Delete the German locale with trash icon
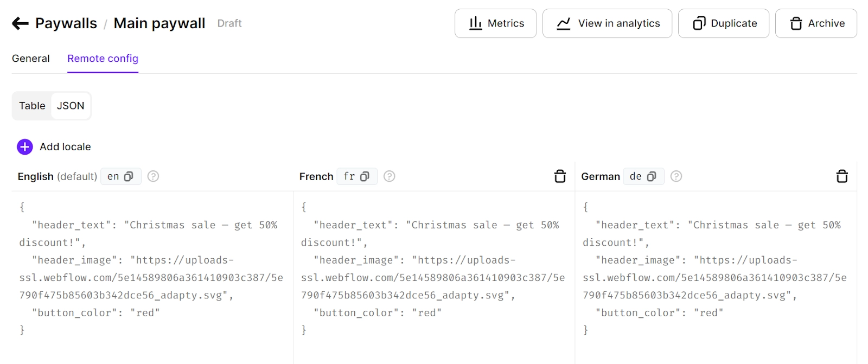Image resolution: width=868 pixels, height=364 pixels. point(842,176)
